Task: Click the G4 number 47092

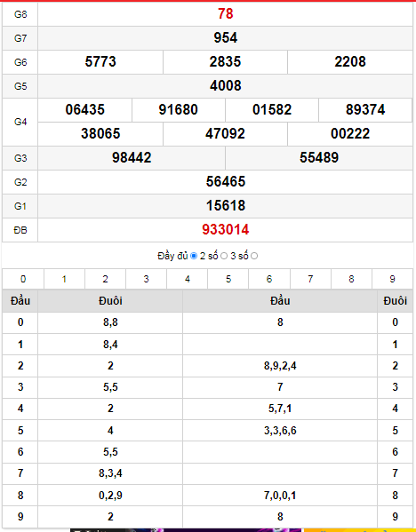Action: tap(225, 134)
